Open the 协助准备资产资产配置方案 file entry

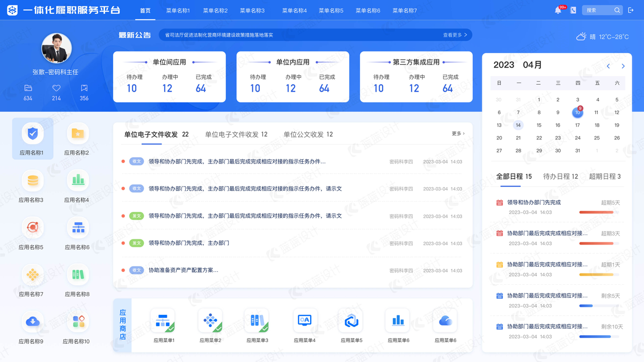[183, 270]
